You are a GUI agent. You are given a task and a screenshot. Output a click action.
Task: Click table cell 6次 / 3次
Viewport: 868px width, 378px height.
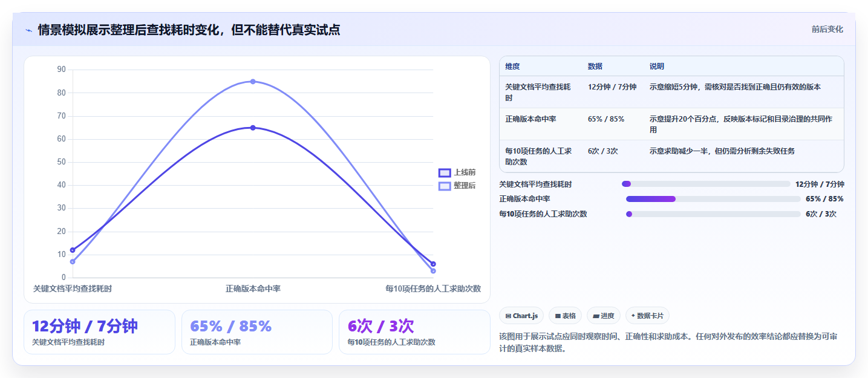point(602,151)
